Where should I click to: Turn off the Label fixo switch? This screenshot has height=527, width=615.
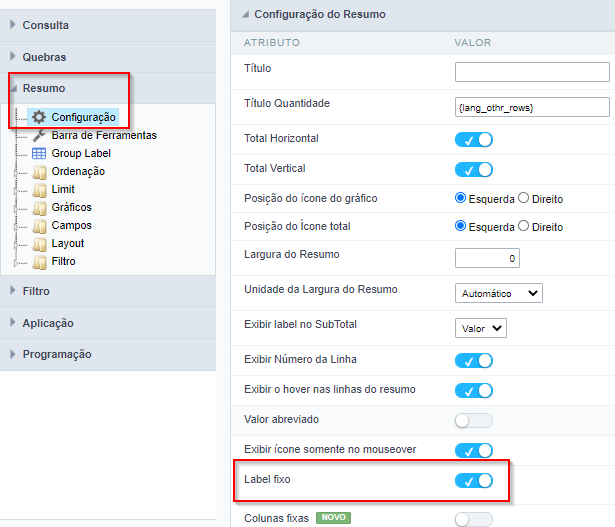(x=473, y=480)
